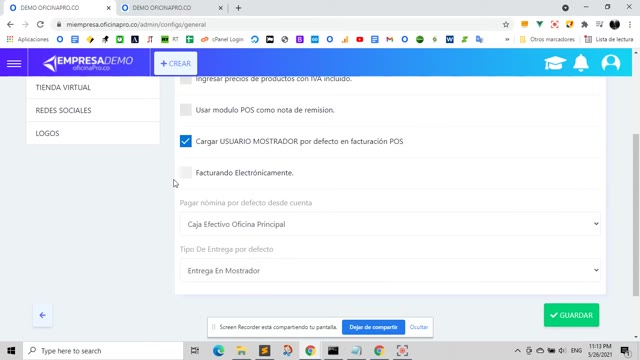Go back to the previous browser page

(x=10, y=24)
